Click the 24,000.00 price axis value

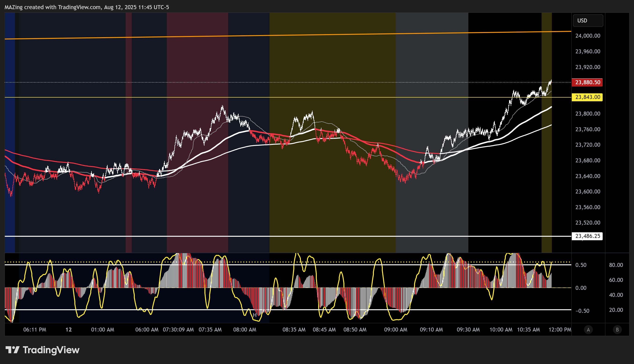[587, 36]
